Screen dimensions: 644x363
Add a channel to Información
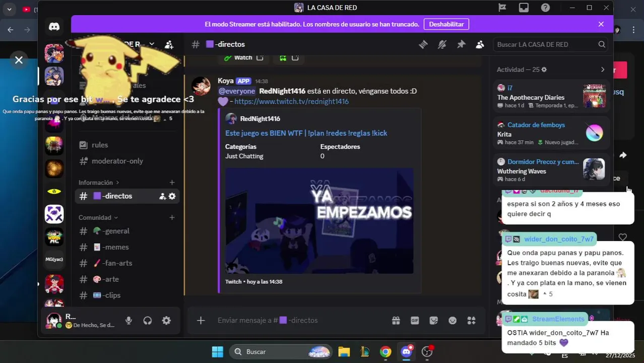point(172,183)
